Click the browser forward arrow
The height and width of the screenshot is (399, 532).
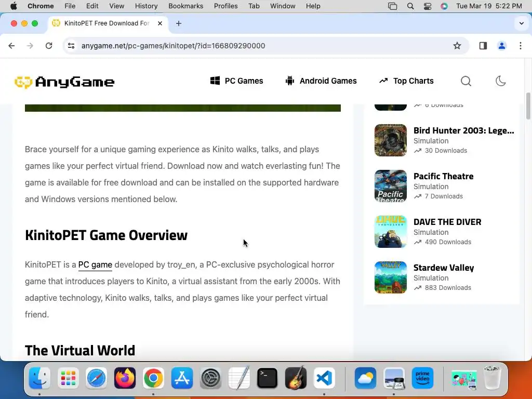pyautogui.click(x=30, y=46)
